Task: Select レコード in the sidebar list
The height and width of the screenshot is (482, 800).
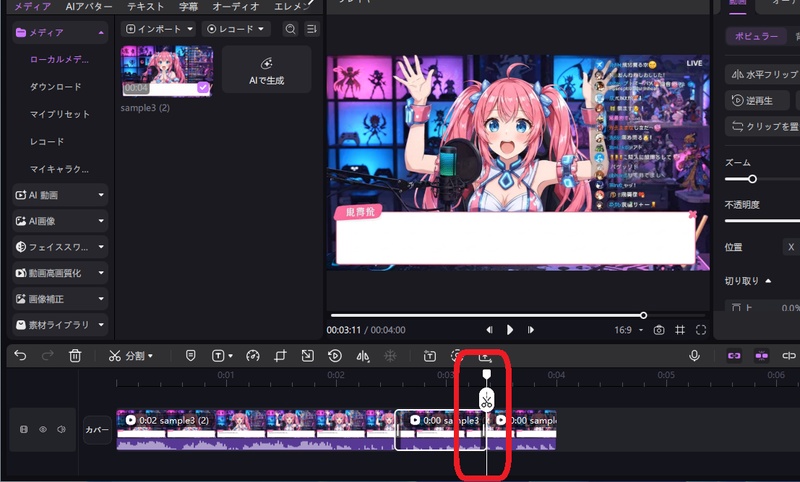Action: click(47, 141)
